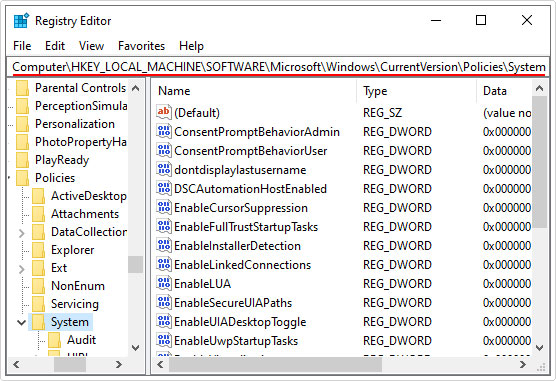This screenshot has width=556, height=381.
Task: Click the Policies folder icon
Action: pos(22,178)
